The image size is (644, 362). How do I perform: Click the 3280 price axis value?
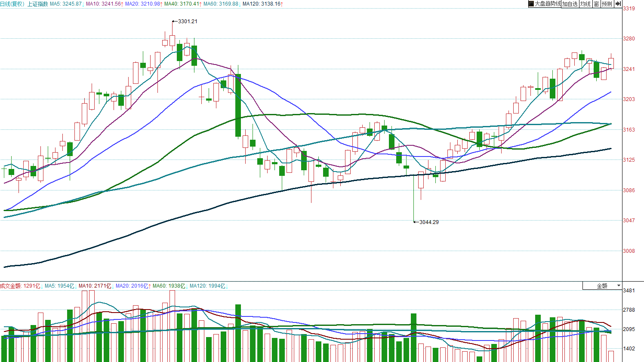[629, 39]
